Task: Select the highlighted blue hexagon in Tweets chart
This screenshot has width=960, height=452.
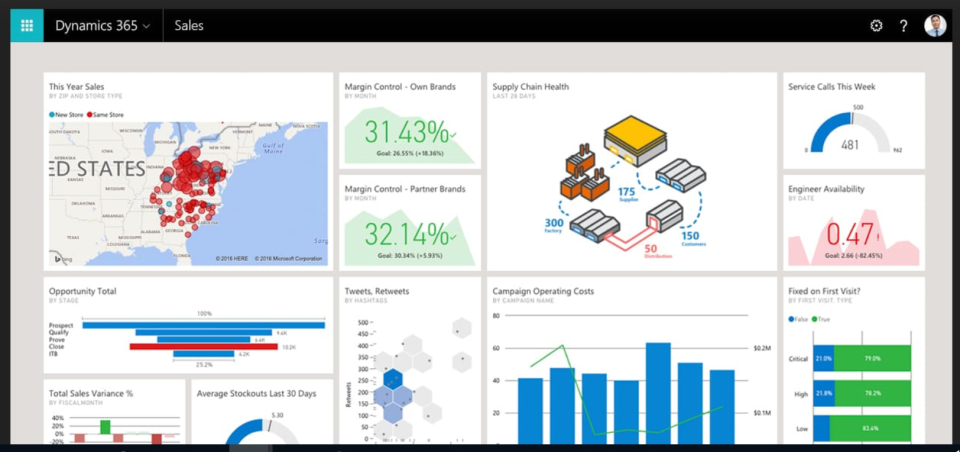Action: [x=393, y=378]
